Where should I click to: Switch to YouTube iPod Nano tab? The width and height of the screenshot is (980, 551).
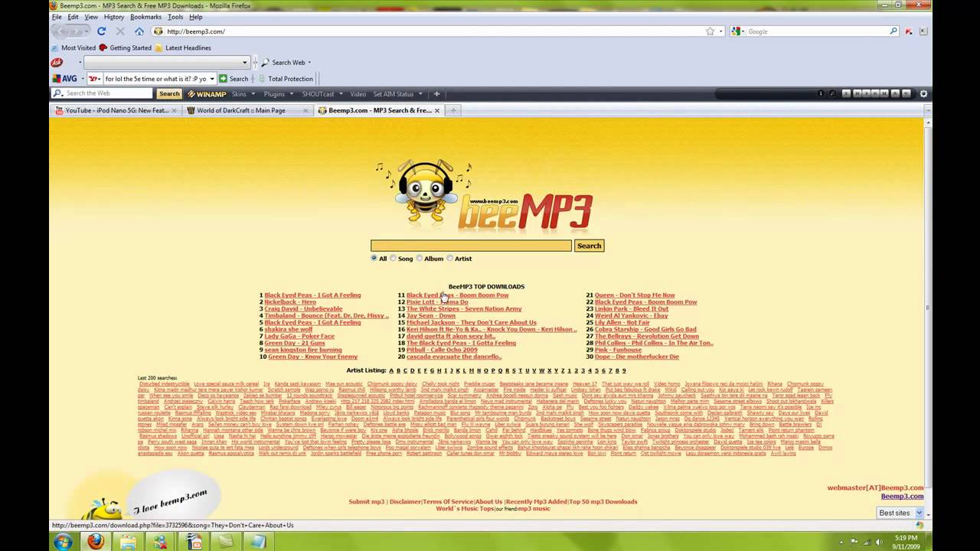116,110
